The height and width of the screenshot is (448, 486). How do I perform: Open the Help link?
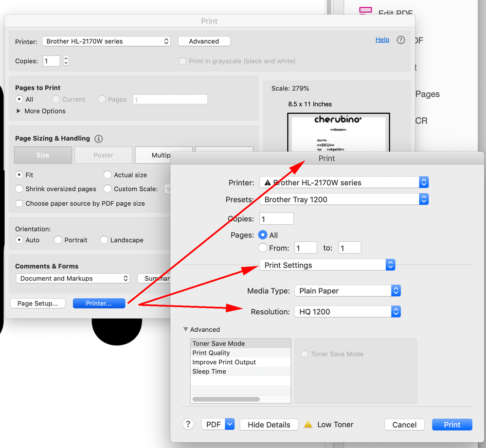coord(382,40)
